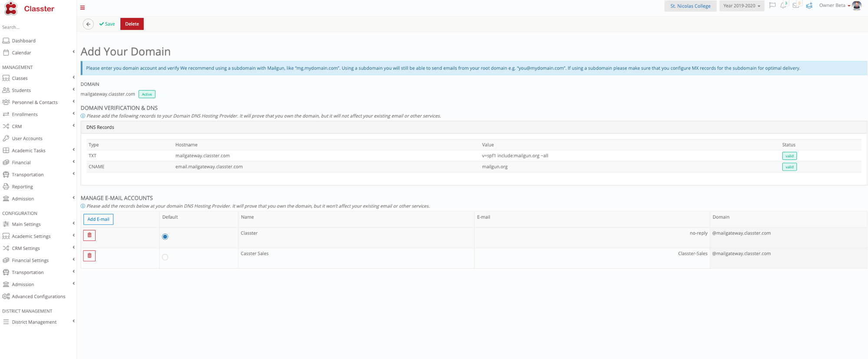Toggle the hamburger sidebar menu icon
The height and width of the screenshot is (359, 868).
click(83, 8)
